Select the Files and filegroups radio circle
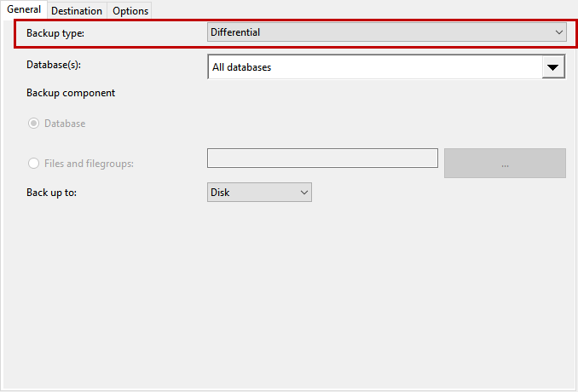Viewport: 578px width, 392px height. click(34, 164)
